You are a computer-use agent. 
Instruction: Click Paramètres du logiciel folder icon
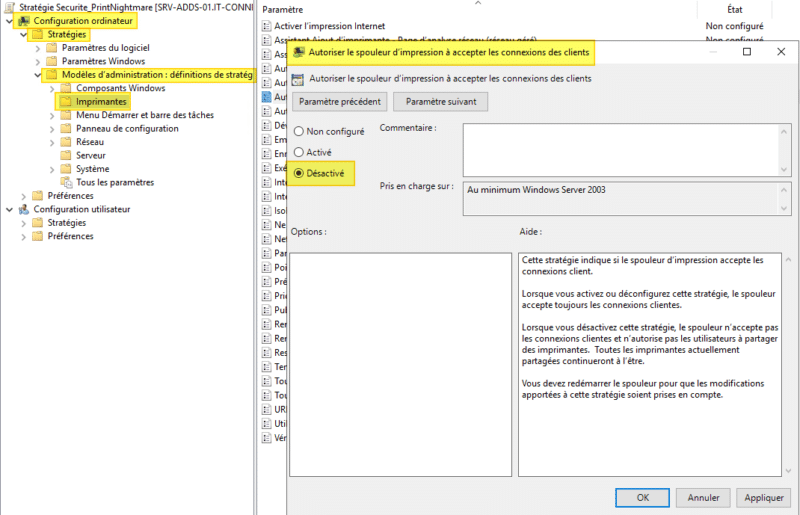tap(52, 48)
